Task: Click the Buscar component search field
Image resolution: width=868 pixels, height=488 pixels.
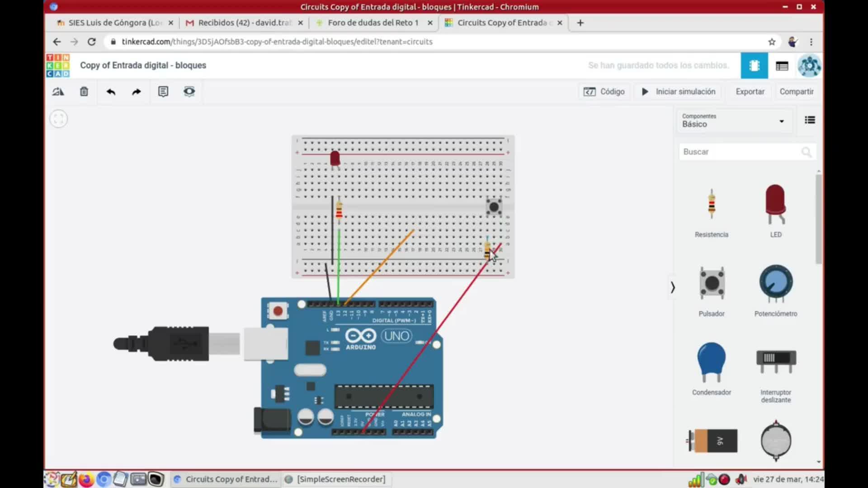Action: tap(741, 152)
